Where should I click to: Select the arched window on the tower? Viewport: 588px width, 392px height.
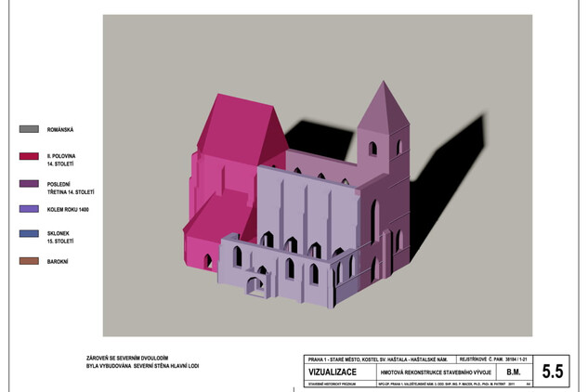click(372, 149)
